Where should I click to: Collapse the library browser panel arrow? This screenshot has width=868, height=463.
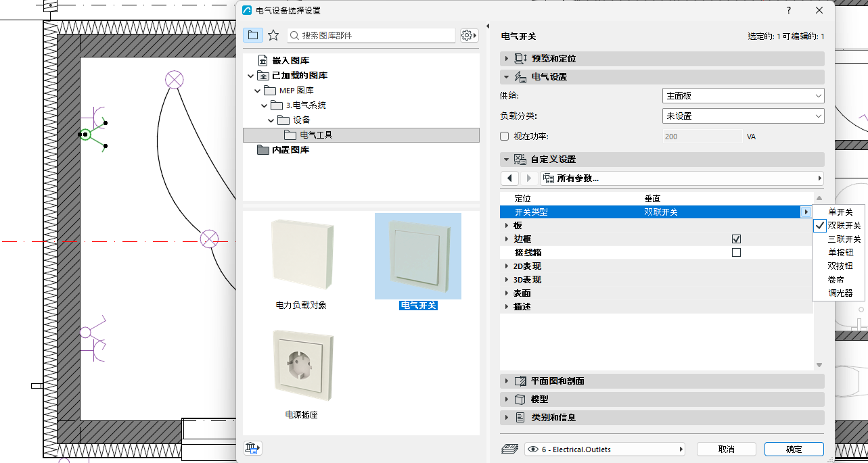(x=488, y=26)
